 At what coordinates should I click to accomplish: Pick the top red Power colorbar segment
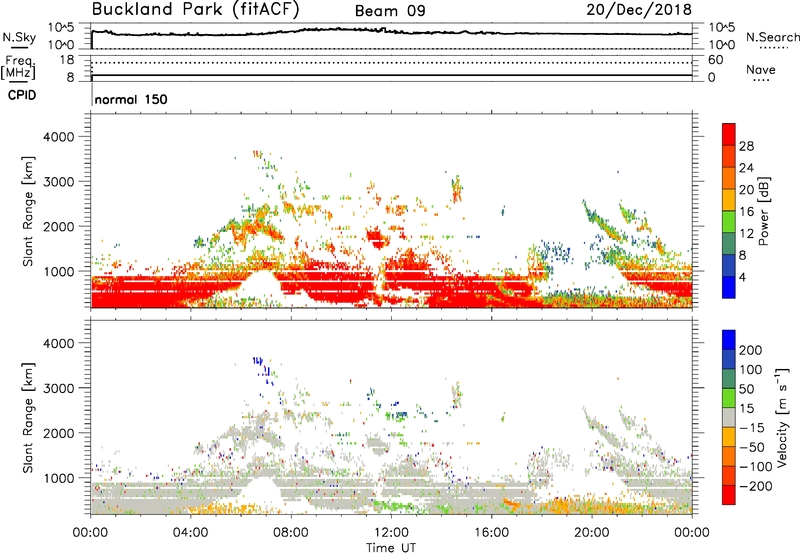pos(729,134)
